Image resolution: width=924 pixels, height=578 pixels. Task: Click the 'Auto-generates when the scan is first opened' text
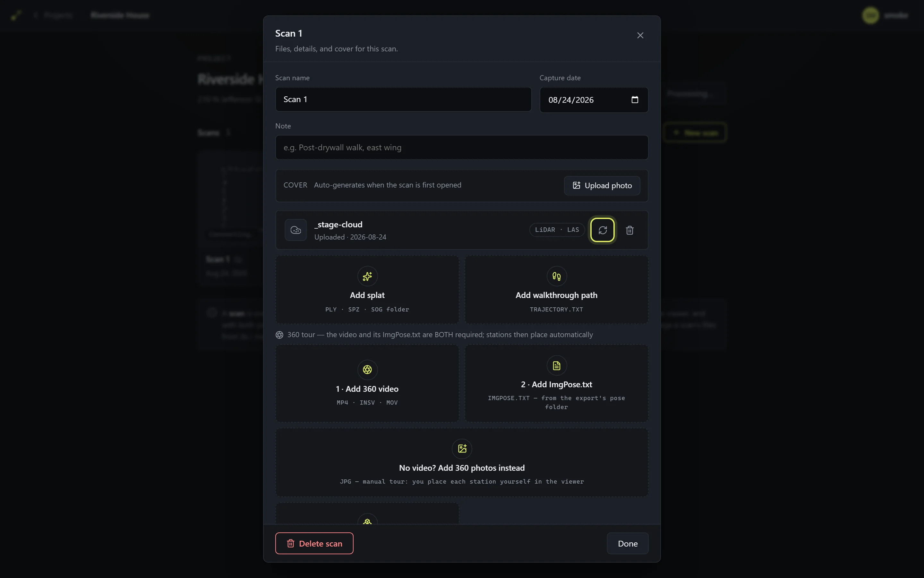[388, 185]
